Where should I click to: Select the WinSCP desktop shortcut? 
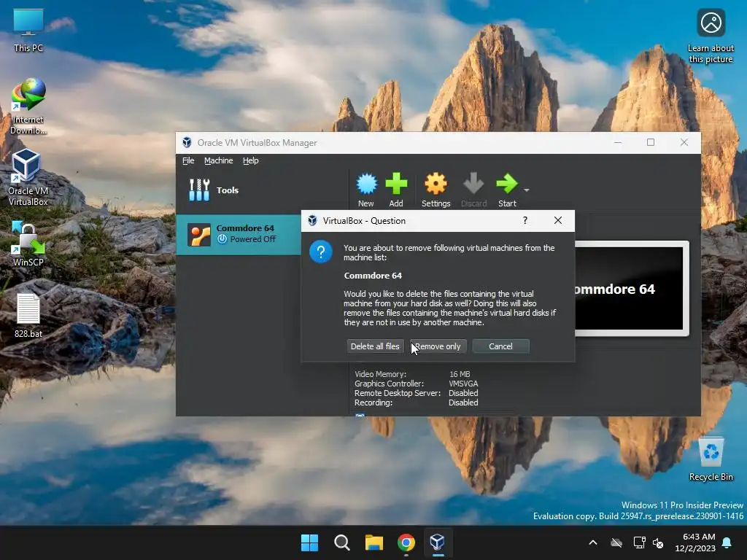click(28, 243)
